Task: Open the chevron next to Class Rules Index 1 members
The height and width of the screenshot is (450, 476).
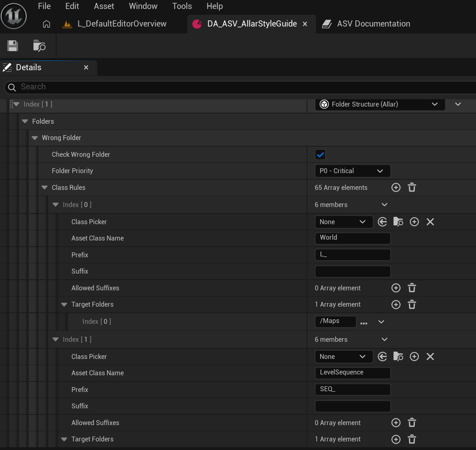Action: (384, 339)
